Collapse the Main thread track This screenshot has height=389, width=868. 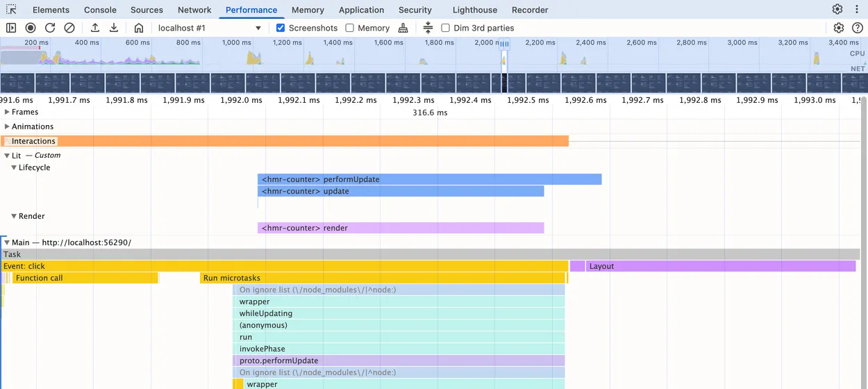point(8,242)
